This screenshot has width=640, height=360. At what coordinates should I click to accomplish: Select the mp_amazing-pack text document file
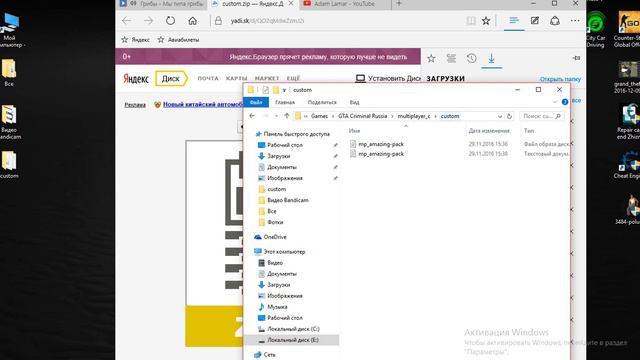[381, 154]
